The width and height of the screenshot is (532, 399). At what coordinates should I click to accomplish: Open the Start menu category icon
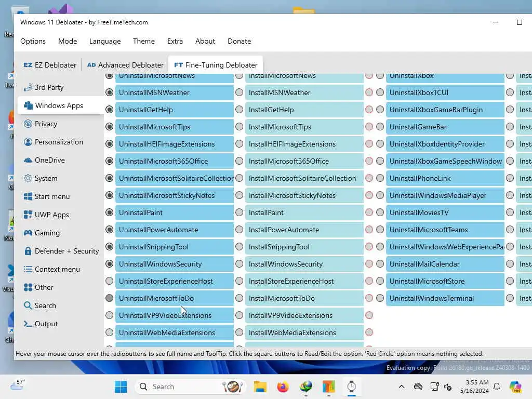coord(28,196)
